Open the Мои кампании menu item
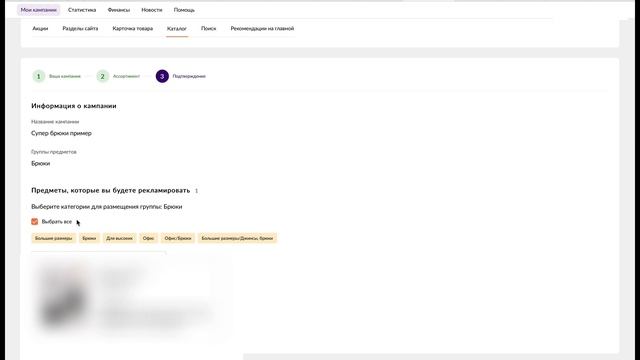 click(x=38, y=10)
